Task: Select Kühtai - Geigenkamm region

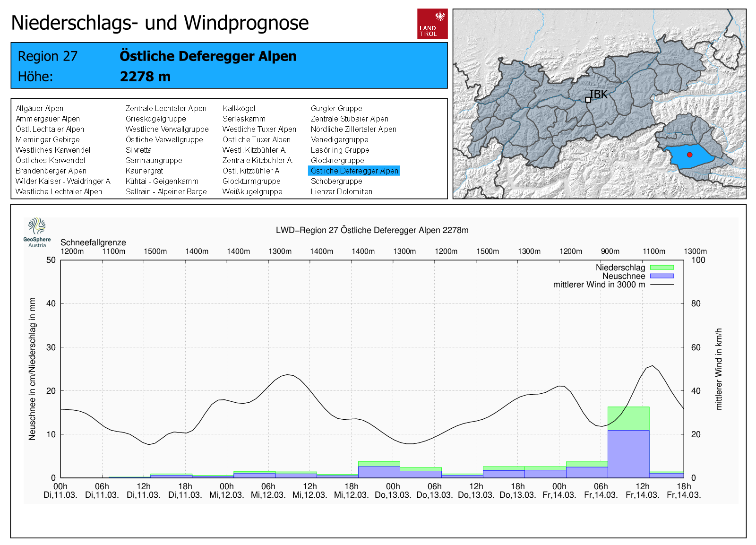Action: [162, 182]
